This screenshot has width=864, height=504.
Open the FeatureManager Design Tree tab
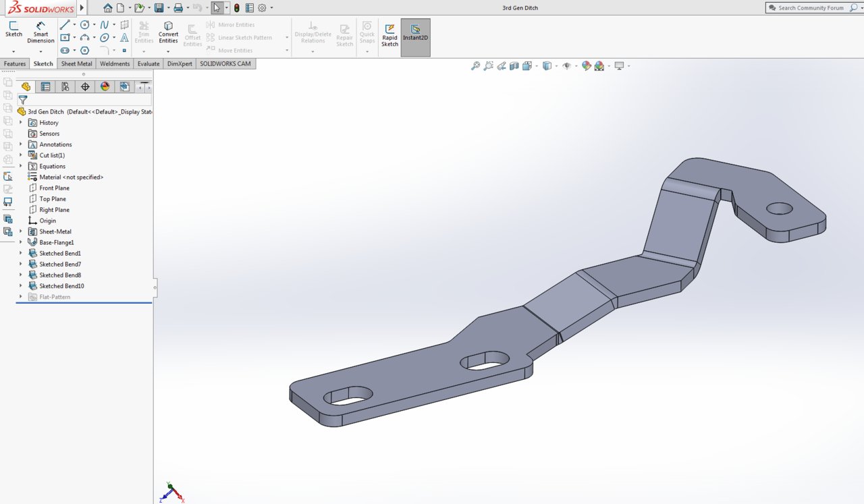click(26, 86)
